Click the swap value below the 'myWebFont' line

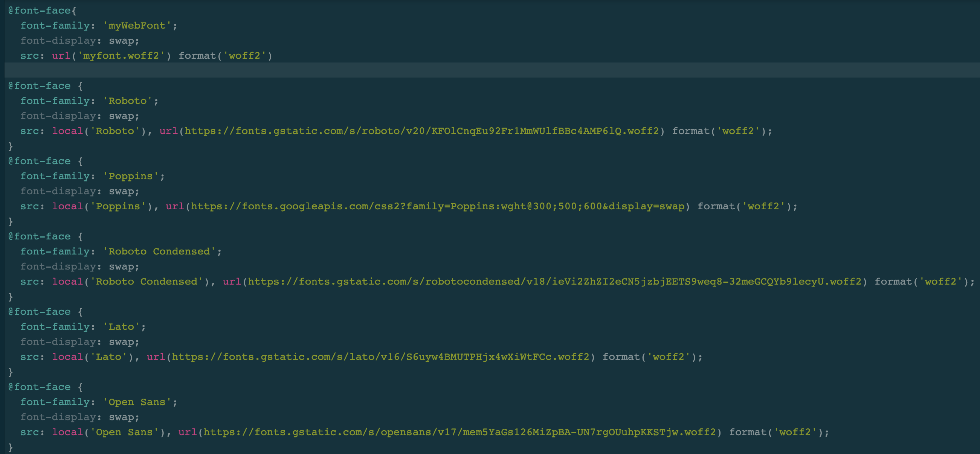[x=121, y=41]
